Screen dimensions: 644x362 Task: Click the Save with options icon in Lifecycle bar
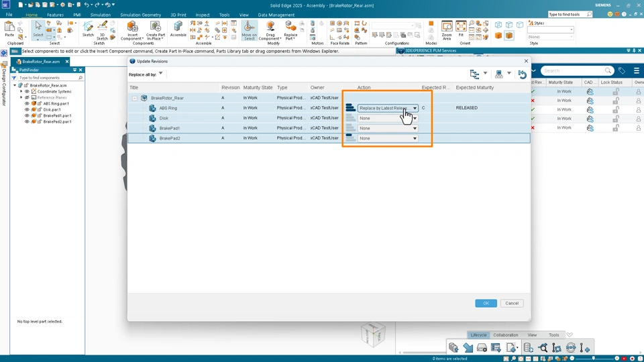453,348
